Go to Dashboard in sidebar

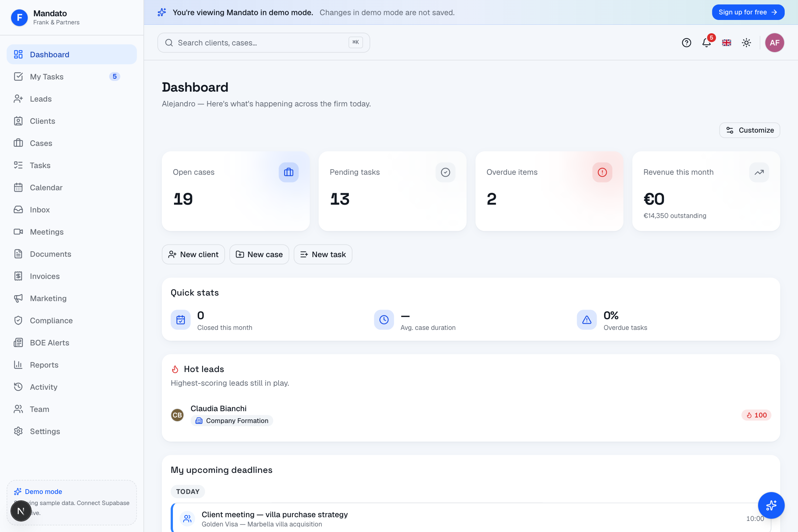pos(72,54)
